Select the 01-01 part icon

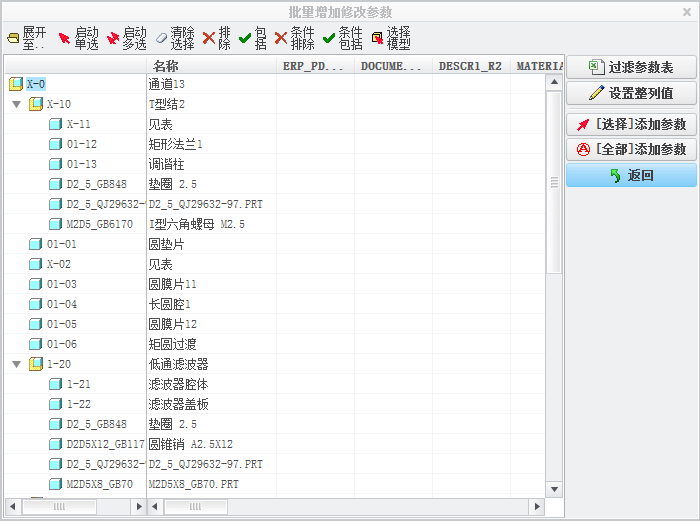point(35,244)
